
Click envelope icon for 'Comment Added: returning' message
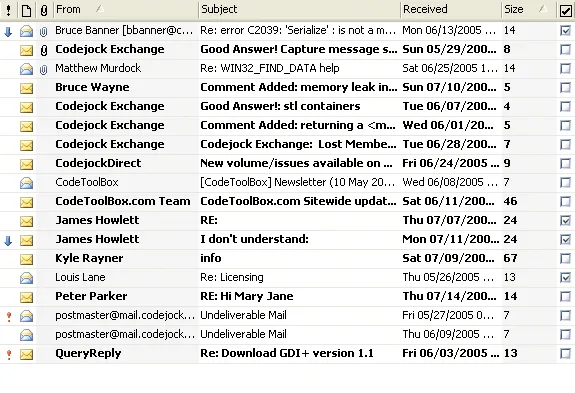pos(26,126)
